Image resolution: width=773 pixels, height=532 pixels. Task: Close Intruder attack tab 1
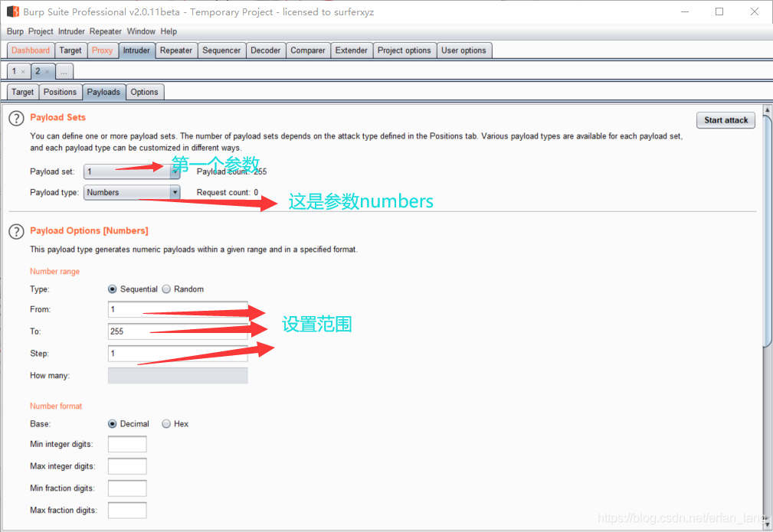click(x=23, y=72)
